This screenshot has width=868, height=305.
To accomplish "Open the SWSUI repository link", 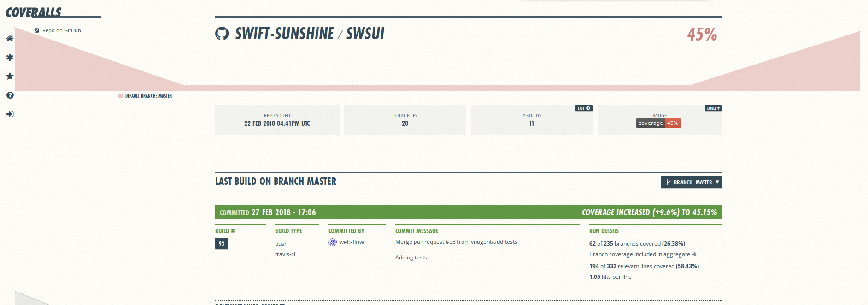I will (x=365, y=34).
